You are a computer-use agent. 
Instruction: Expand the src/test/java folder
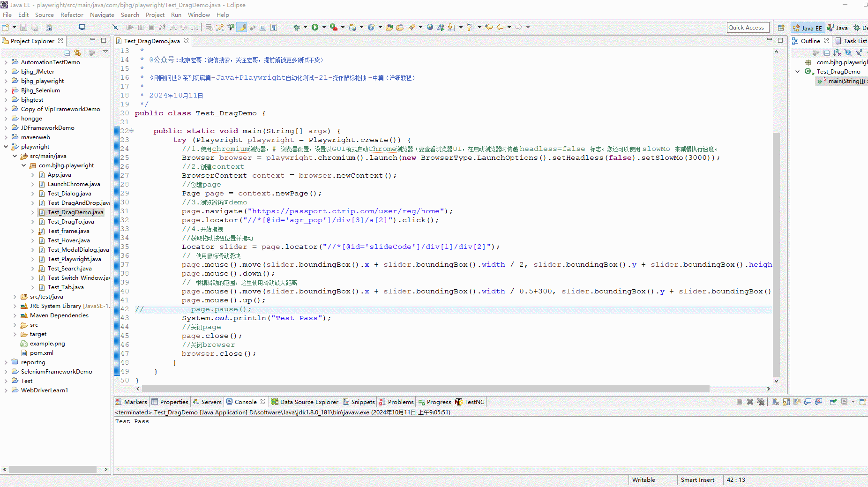15,297
